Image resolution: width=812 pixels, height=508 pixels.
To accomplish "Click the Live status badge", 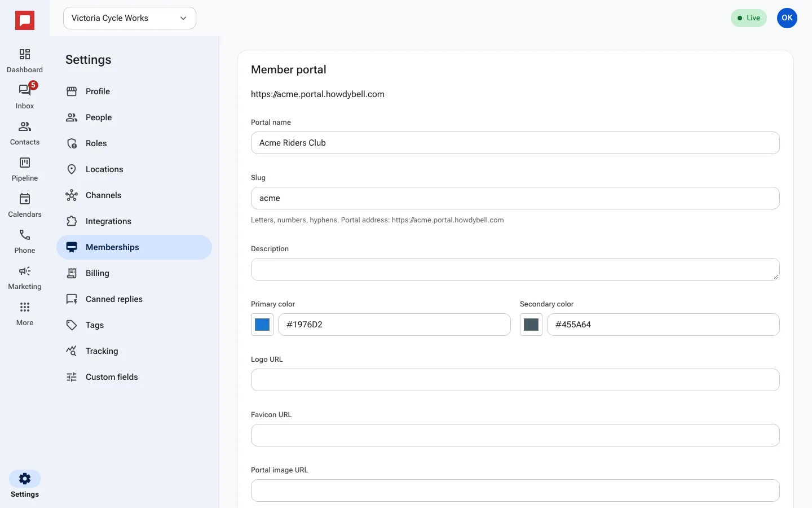I will click(749, 18).
